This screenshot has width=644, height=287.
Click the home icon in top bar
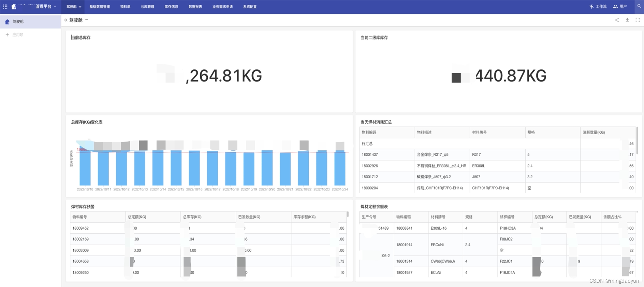tap(14, 6)
